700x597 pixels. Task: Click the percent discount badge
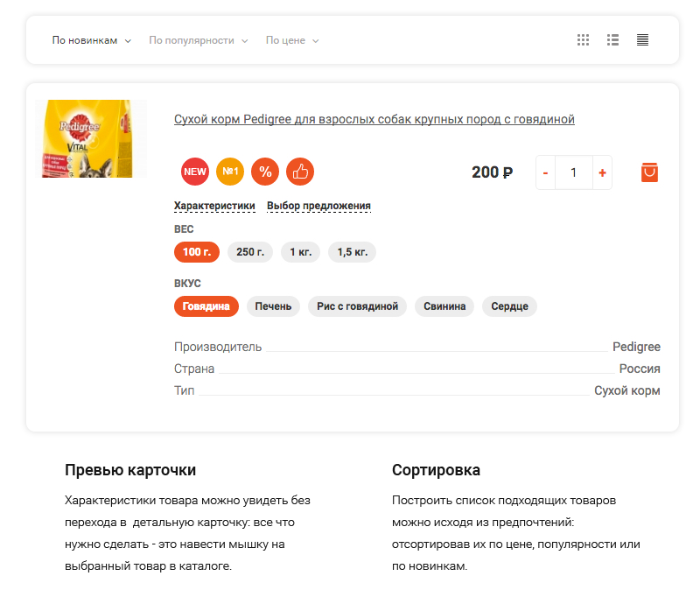coord(265,172)
